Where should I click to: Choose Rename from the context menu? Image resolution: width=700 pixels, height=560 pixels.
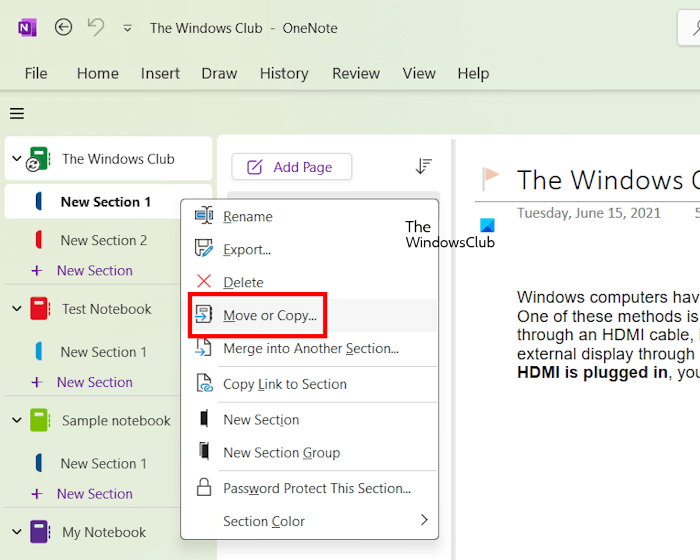pyautogui.click(x=247, y=216)
